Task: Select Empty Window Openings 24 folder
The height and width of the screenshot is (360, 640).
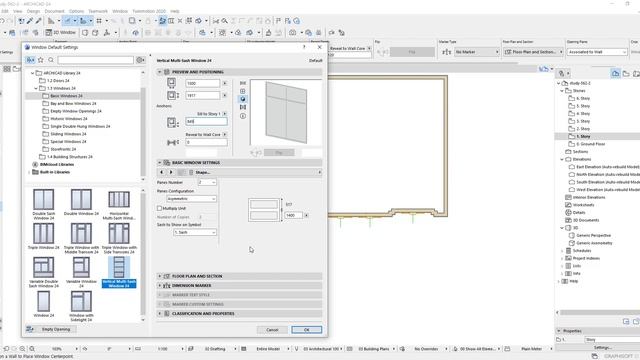Action: click(x=76, y=111)
